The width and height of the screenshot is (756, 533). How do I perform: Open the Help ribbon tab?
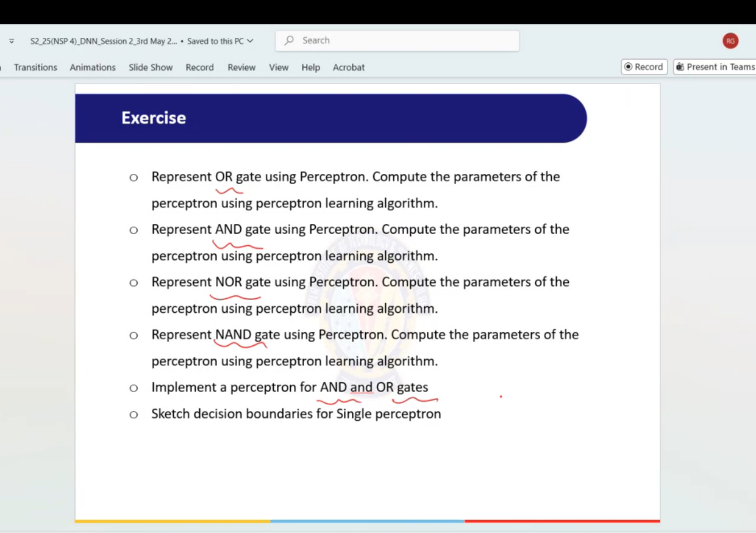click(x=310, y=67)
